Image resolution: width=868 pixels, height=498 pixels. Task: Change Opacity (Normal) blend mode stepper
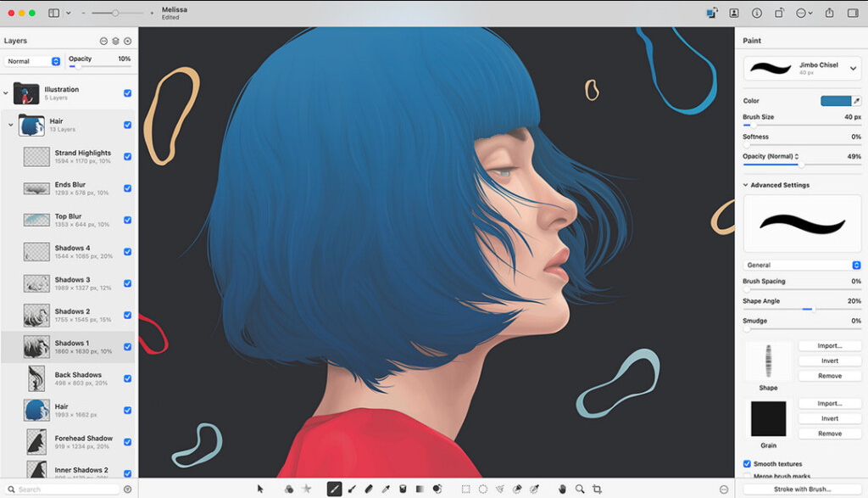(x=797, y=156)
